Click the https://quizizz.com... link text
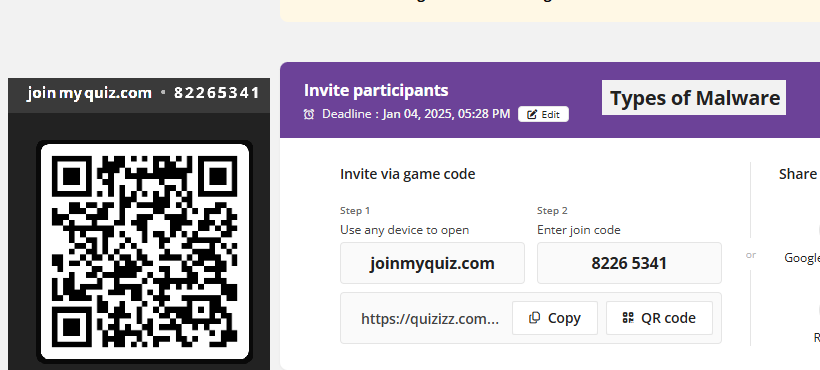Image resolution: width=820 pixels, height=370 pixels. [430, 318]
